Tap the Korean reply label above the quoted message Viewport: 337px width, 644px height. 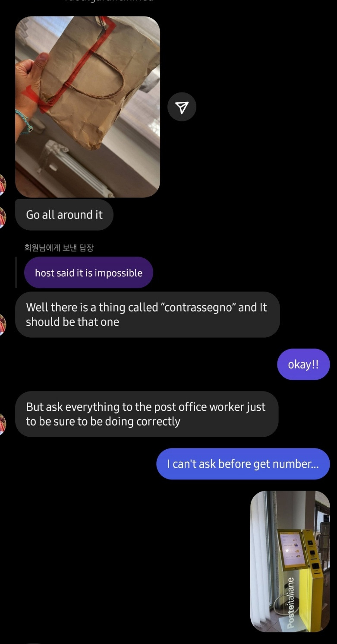tap(59, 248)
